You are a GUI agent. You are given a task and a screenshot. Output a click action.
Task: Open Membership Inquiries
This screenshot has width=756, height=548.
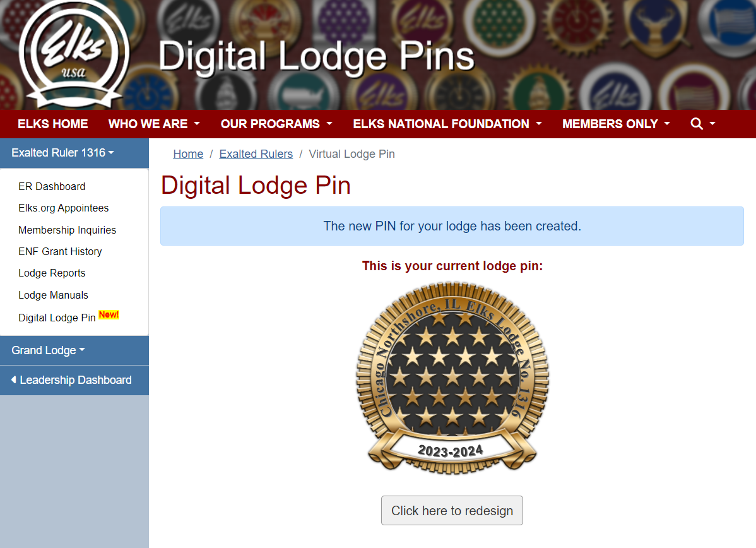[67, 230]
